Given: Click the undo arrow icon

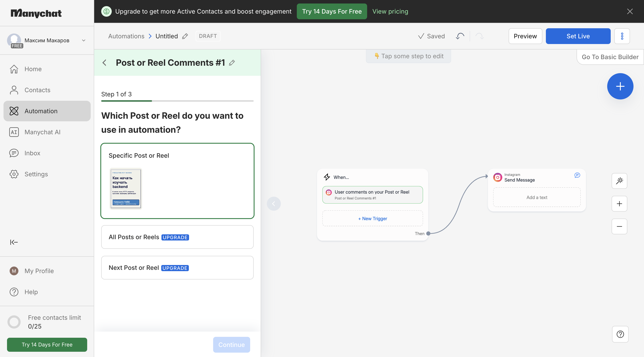Looking at the screenshot, I should [460, 36].
